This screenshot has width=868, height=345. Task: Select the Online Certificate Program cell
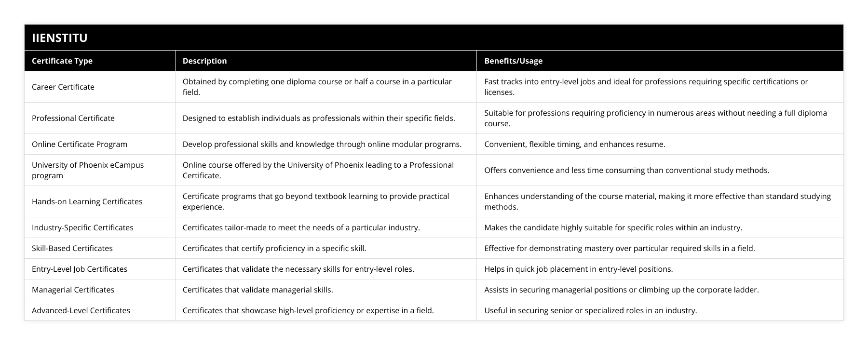pos(80,144)
